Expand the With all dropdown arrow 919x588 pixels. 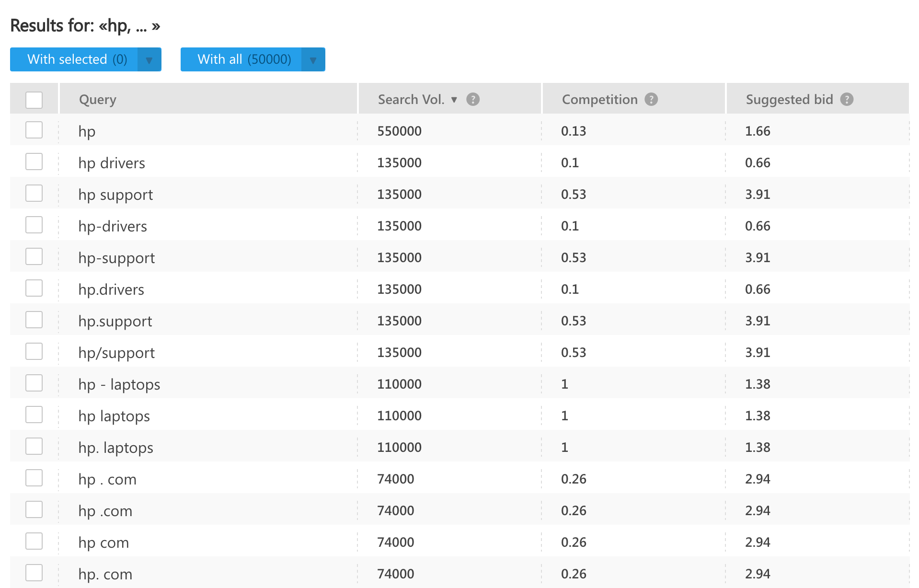313,59
